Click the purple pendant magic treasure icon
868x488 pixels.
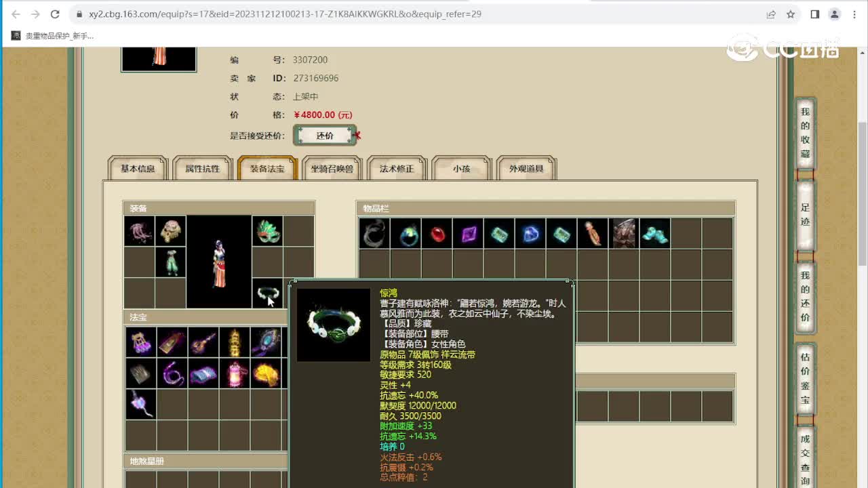coord(141,405)
